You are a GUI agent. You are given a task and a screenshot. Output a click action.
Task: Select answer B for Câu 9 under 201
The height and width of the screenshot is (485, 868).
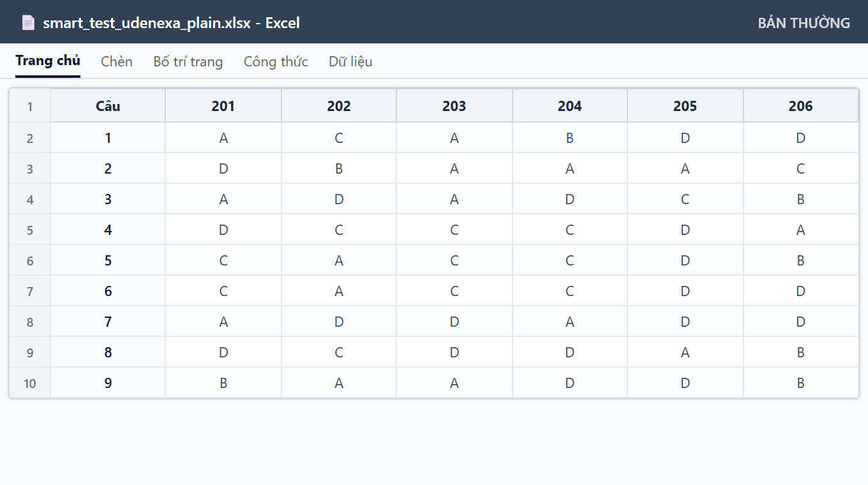click(223, 383)
